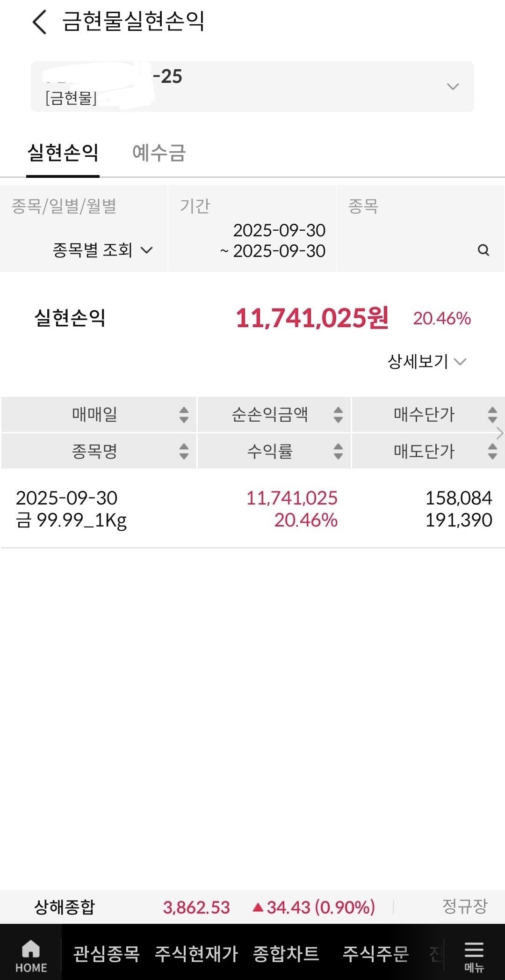Expand 상세보기 details
The image size is (505, 980).
tap(426, 361)
